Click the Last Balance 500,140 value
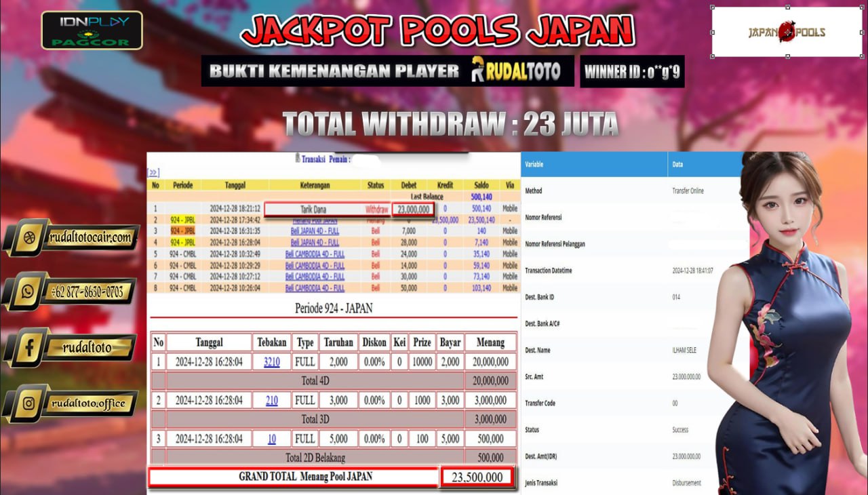The image size is (868, 495). (x=481, y=197)
